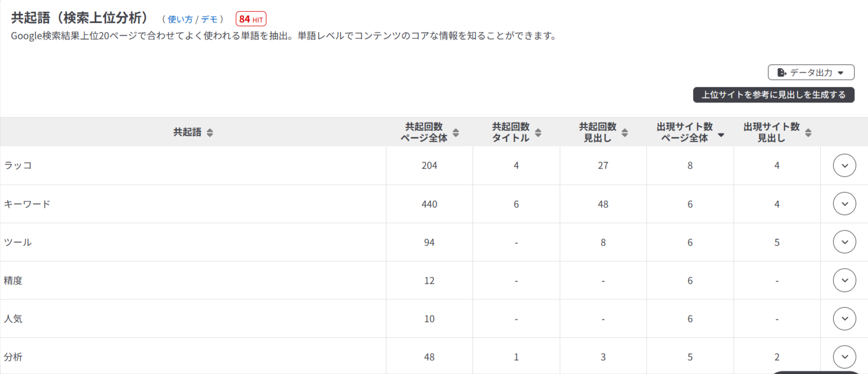
Task: Click the キーワード co-occurrence word cell
Action: pos(27,204)
